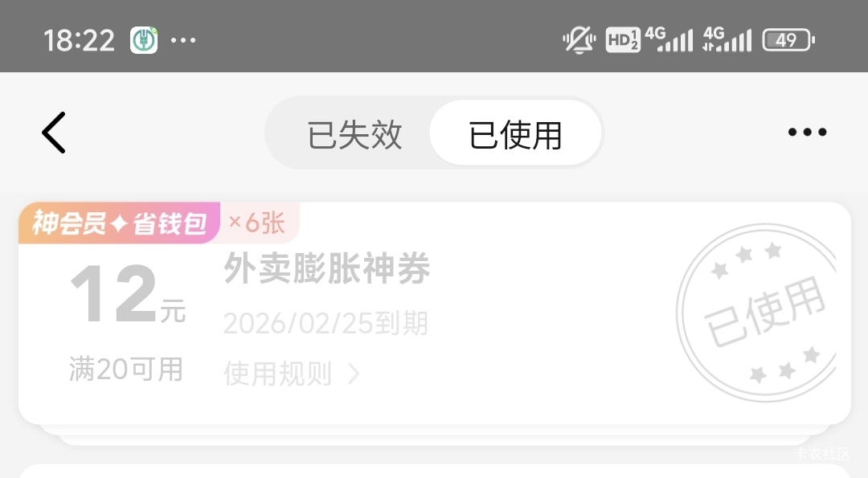This screenshot has height=478, width=868.
Task: Tap the HD status bar icon
Action: (x=623, y=40)
